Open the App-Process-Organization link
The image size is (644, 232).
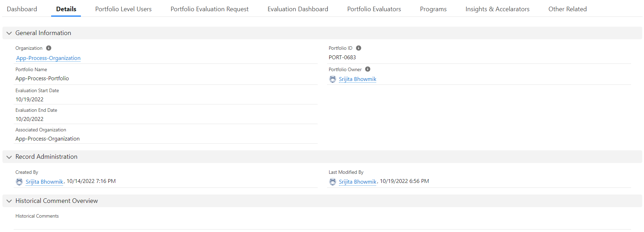(x=48, y=58)
